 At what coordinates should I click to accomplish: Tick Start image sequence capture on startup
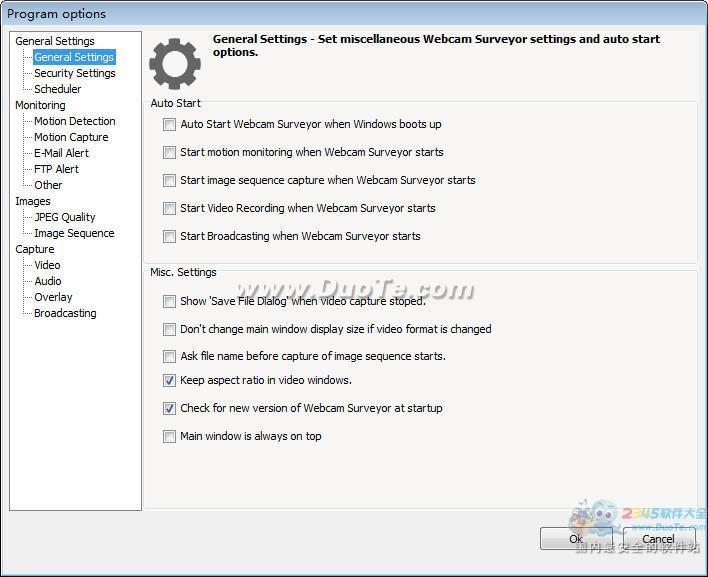(169, 181)
